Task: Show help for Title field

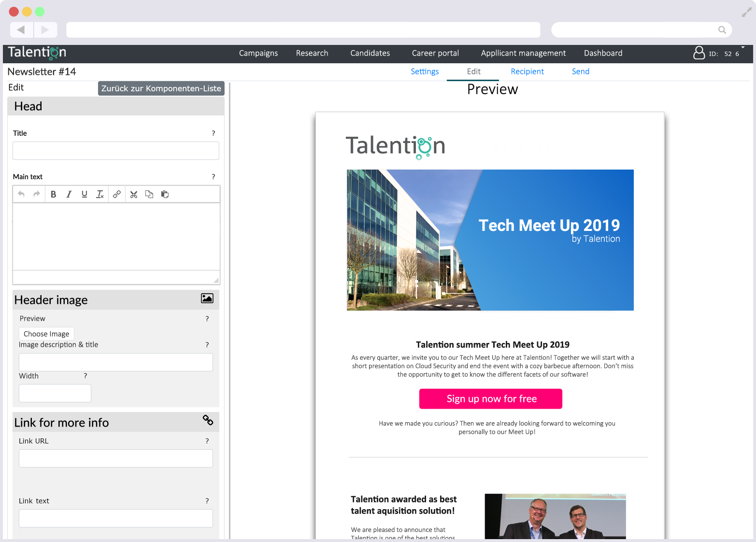Action: coord(214,133)
